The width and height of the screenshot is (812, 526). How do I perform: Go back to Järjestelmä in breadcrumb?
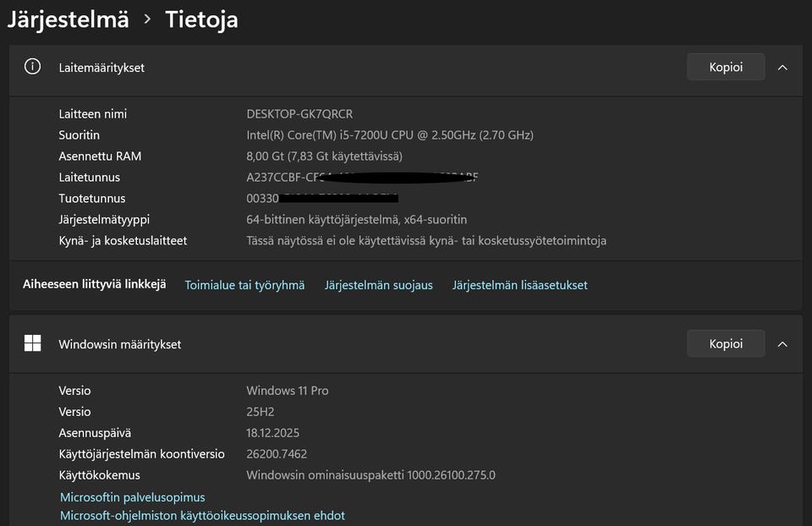(x=68, y=19)
